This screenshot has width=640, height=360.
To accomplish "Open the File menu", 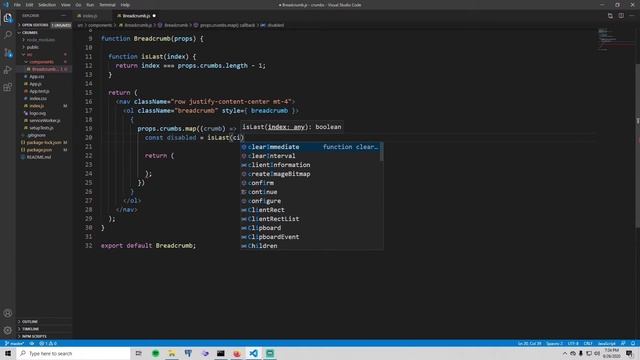I will coord(17,5).
